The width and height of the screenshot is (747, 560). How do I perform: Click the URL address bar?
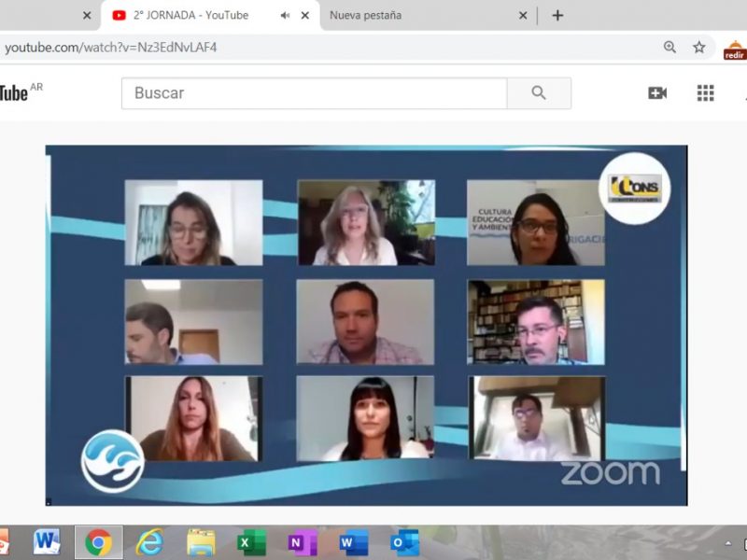pyautogui.click(x=327, y=47)
